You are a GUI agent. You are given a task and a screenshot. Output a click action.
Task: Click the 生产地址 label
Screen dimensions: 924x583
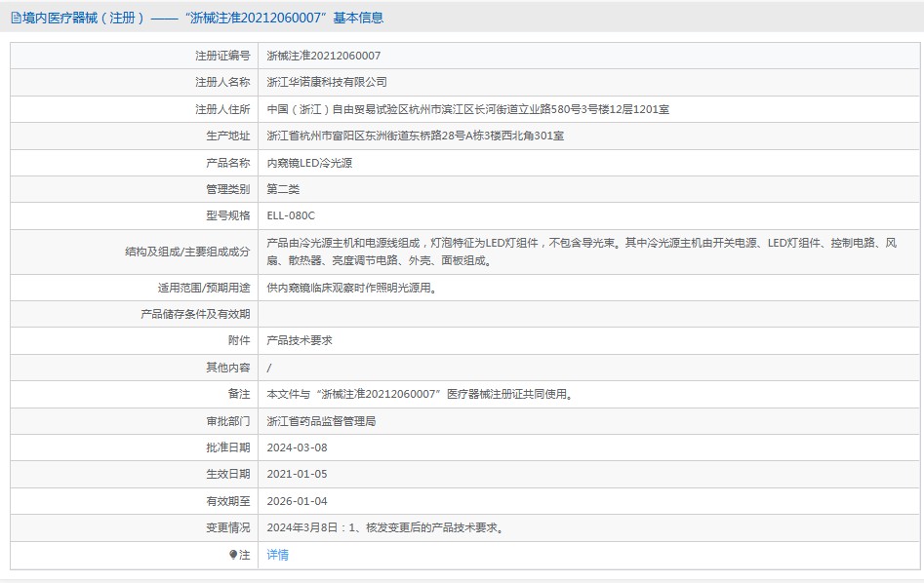[228, 136]
